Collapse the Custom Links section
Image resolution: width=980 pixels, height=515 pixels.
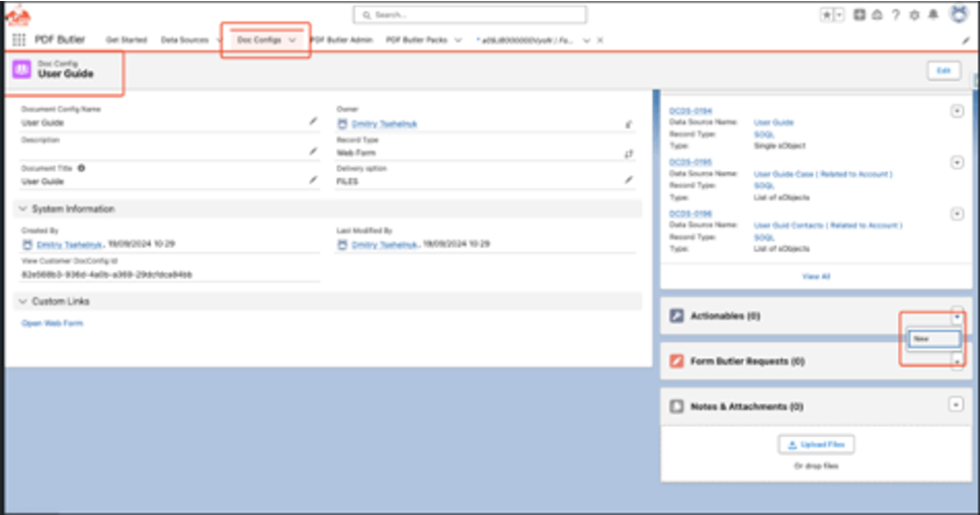pos(24,300)
